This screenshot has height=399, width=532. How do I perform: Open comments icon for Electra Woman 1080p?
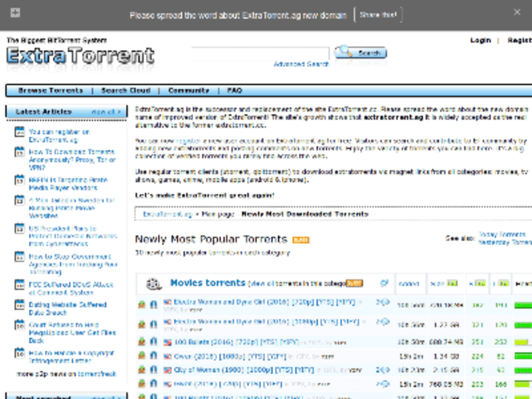point(383,322)
